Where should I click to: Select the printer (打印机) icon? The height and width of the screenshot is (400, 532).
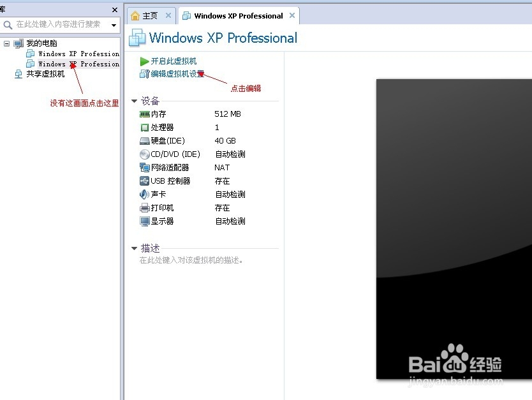145,207
